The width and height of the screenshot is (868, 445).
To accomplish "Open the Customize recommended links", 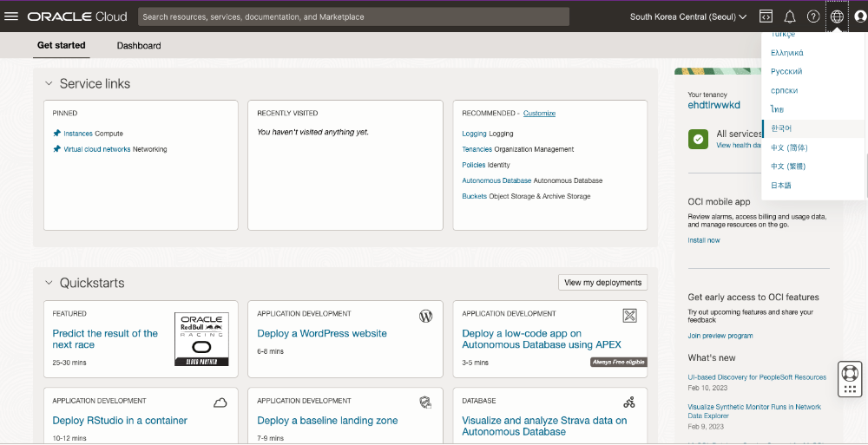I will pyautogui.click(x=539, y=113).
